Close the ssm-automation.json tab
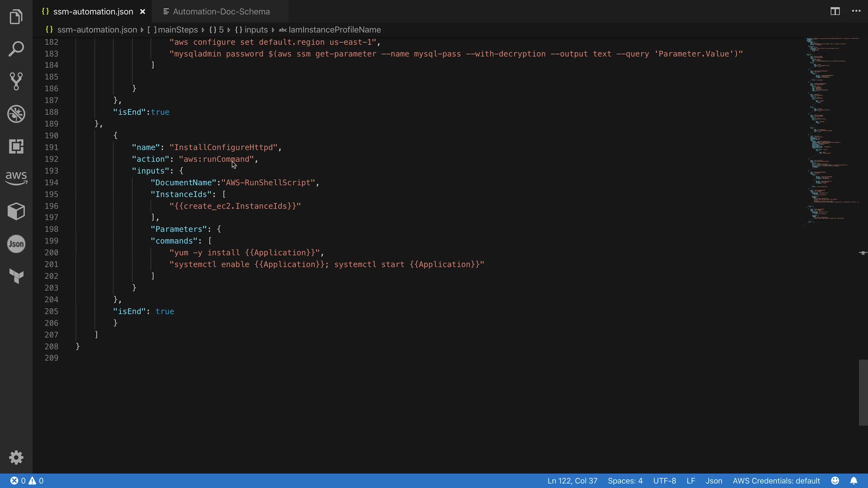 [x=142, y=12]
